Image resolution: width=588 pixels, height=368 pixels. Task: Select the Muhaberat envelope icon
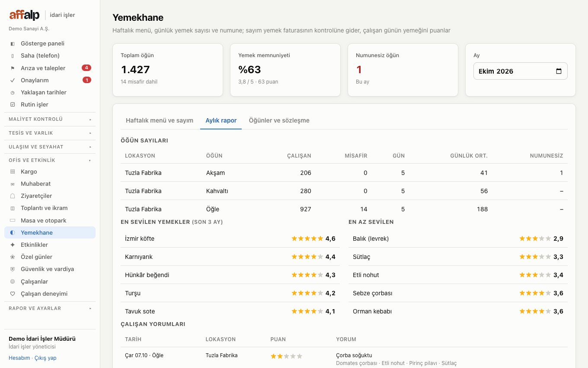click(13, 184)
